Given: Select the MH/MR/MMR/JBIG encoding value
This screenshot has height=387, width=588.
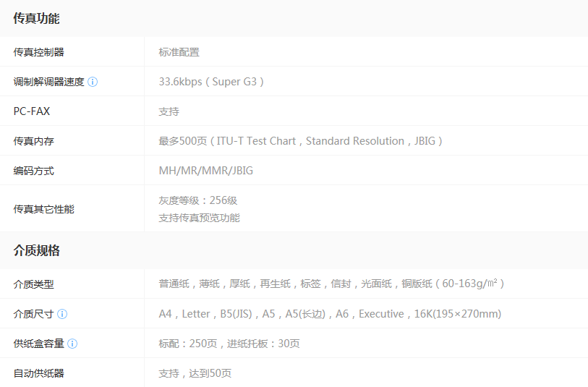Looking at the screenshot, I should [206, 171].
